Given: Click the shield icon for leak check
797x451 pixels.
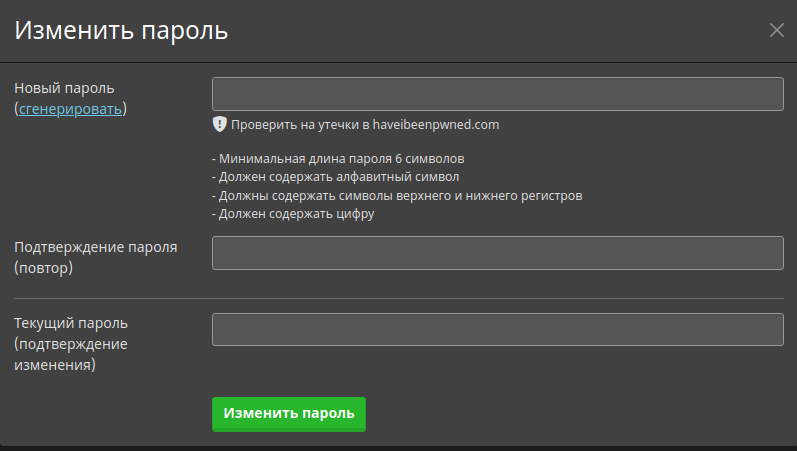Looking at the screenshot, I should [x=220, y=125].
